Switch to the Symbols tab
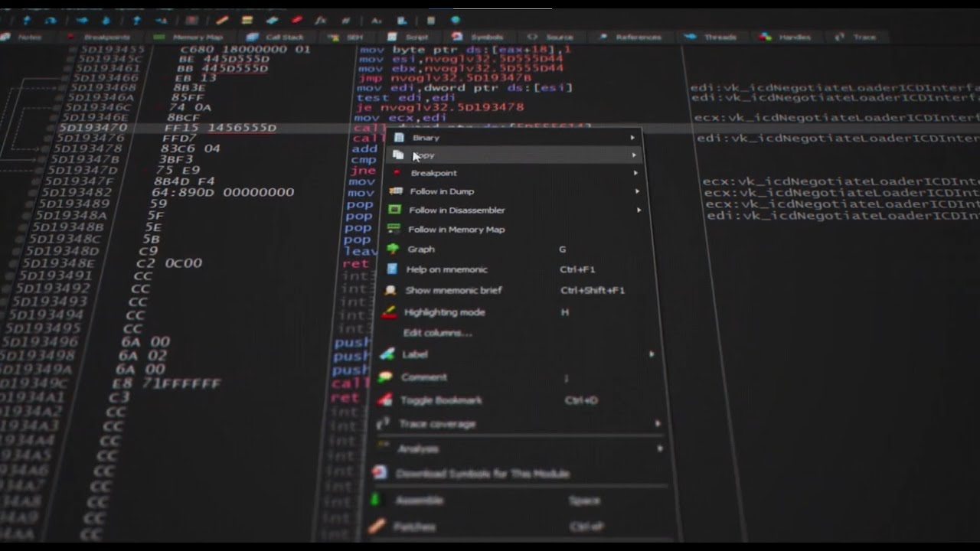 479,37
